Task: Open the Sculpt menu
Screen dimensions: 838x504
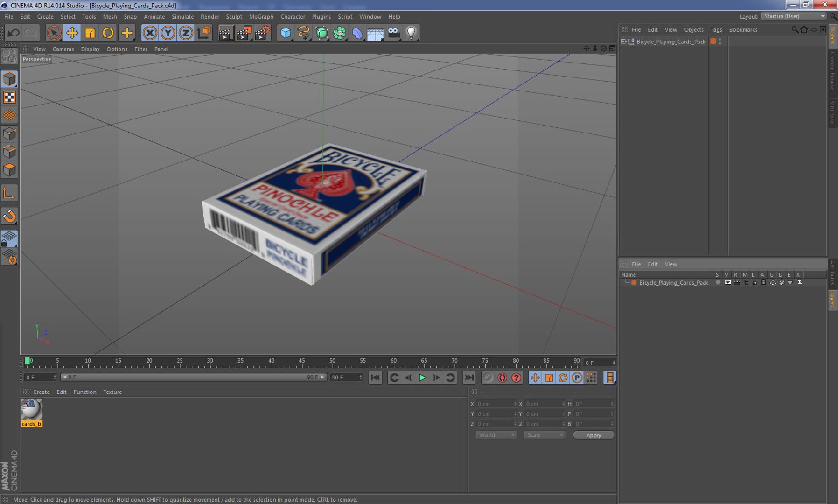Action: point(234,17)
